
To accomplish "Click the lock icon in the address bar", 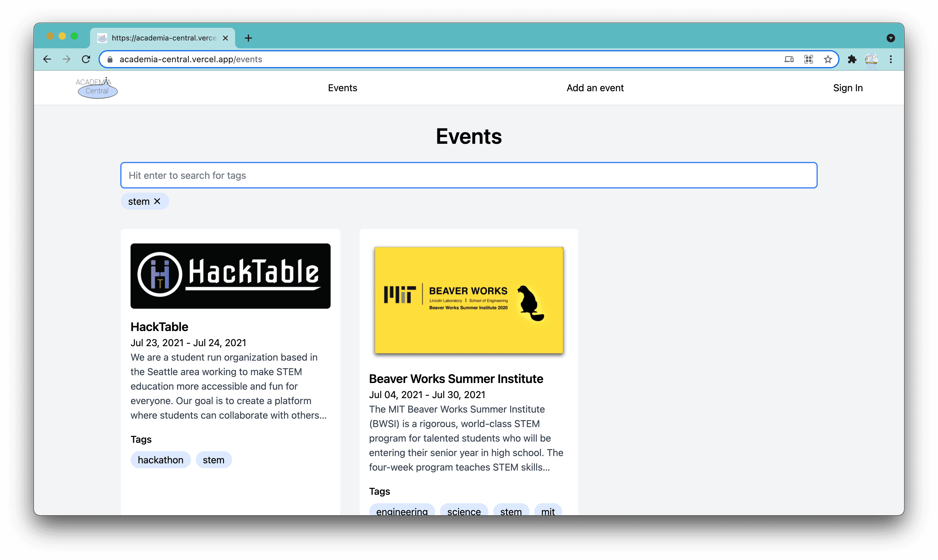I will 110,59.
